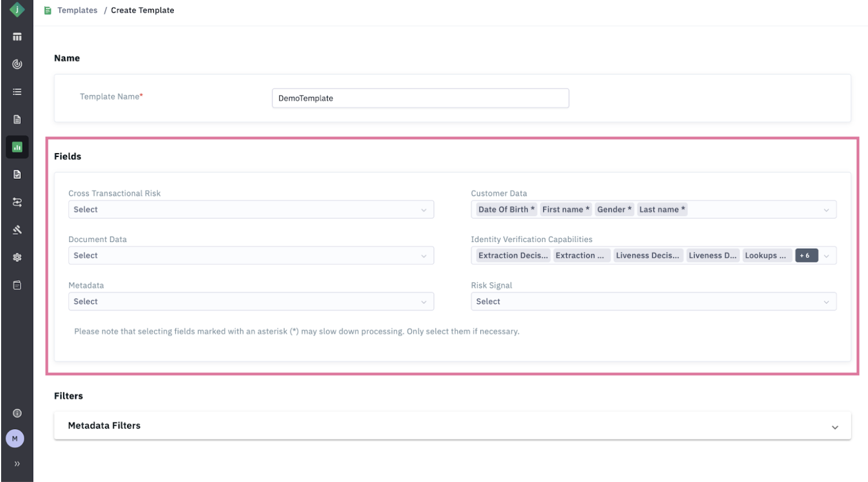Open the Cross Transactional Risk dropdown

pyautogui.click(x=251, y=210)
